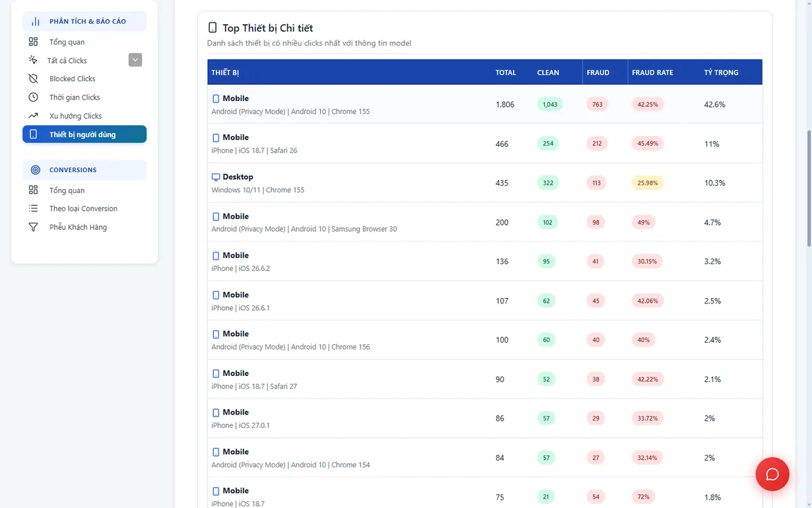Image resolution: width=812 pixels, height=508 pixels.
Task: Click the 'Top Thiết bị Chi tiết' heading
Action: point(268,28)
